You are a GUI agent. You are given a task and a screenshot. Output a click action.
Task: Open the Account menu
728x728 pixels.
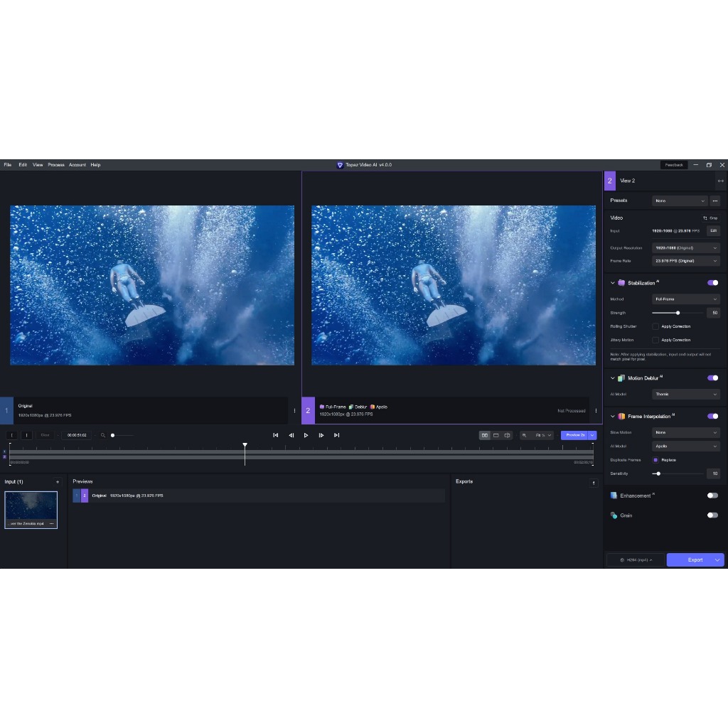77,165
